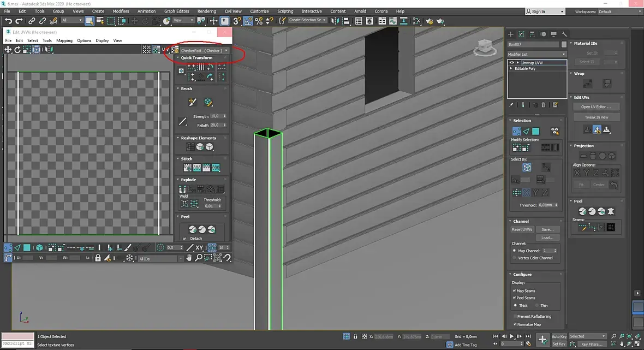The width and height of the screenshot is (644, 350).
Task: Select the Map Channel radio button
Action: [514, 251]
